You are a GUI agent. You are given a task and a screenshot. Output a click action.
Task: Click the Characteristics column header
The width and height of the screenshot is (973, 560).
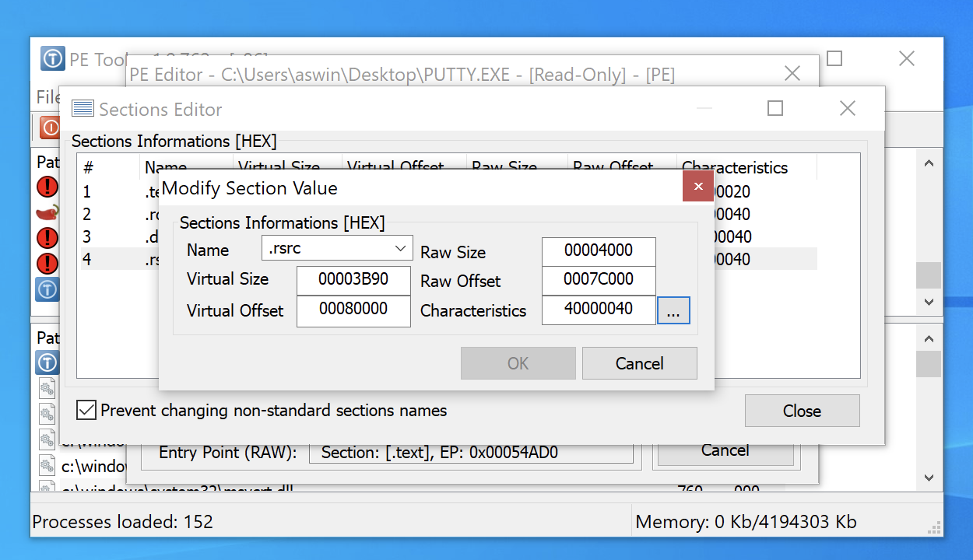point(734,168)
